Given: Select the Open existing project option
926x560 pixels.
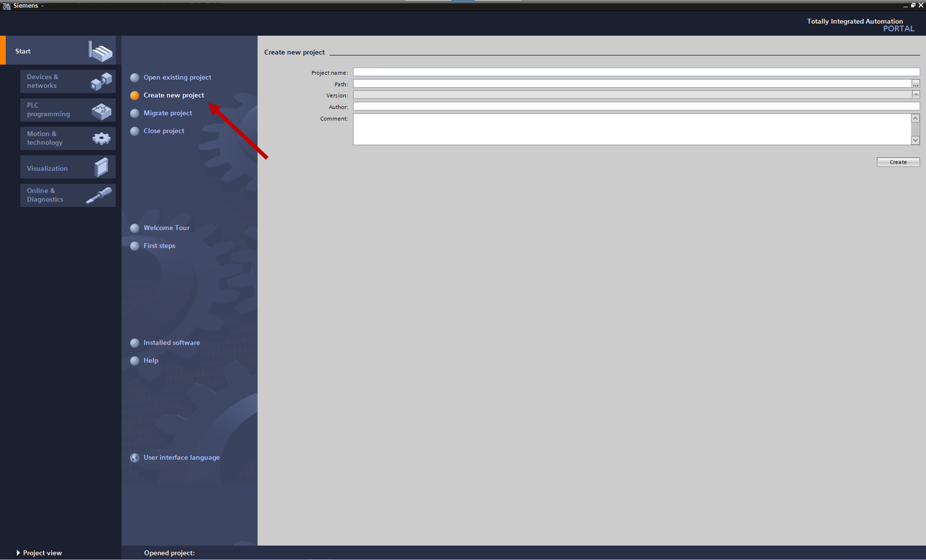Looking at the screenshot, I should 177,77.
